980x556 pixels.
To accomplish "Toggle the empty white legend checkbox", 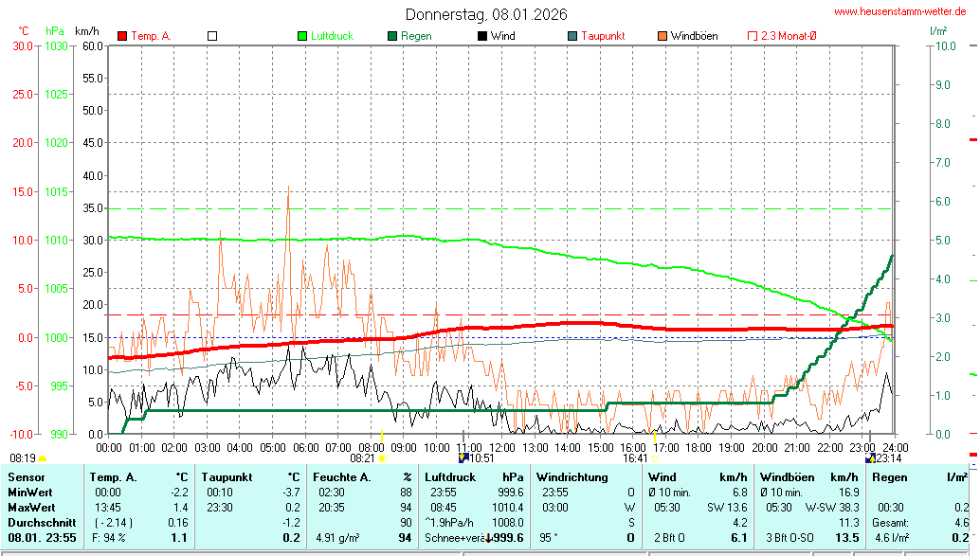I will 212,36.
